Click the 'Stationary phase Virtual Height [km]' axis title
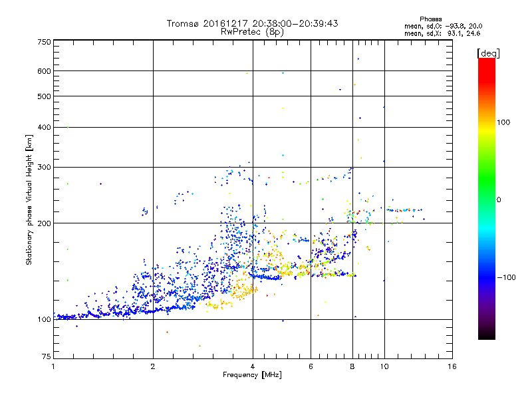This screenshot has width=532, height=399. (x=29, y=200)
